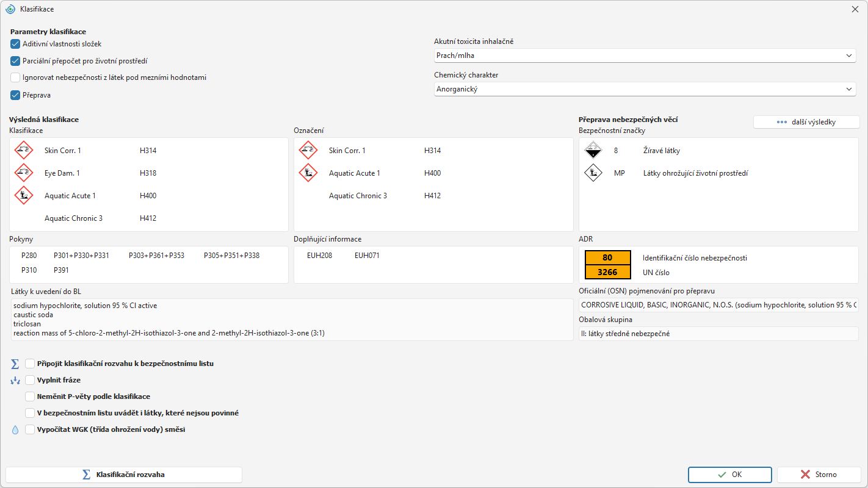
Task: Click the MP environmentally hazardous transport icon
Action: coord(593,173)
